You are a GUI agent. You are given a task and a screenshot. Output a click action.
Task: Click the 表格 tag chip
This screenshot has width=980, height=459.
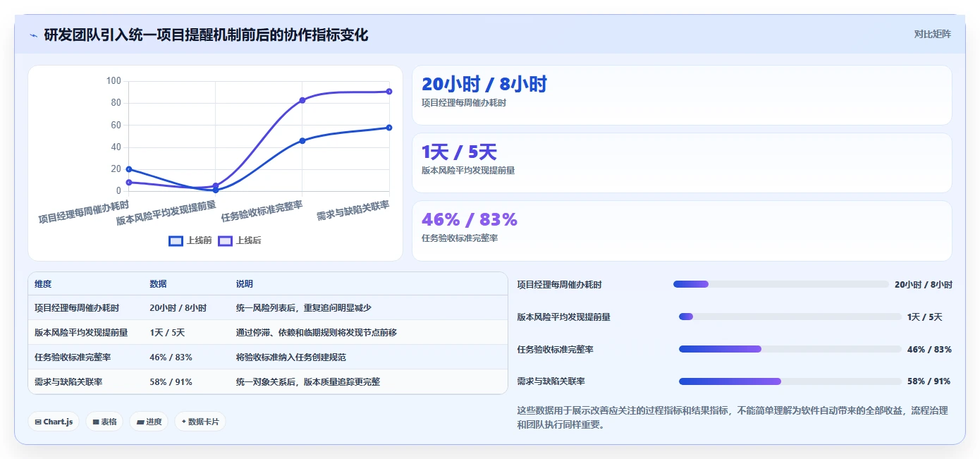tap(104, 422)
